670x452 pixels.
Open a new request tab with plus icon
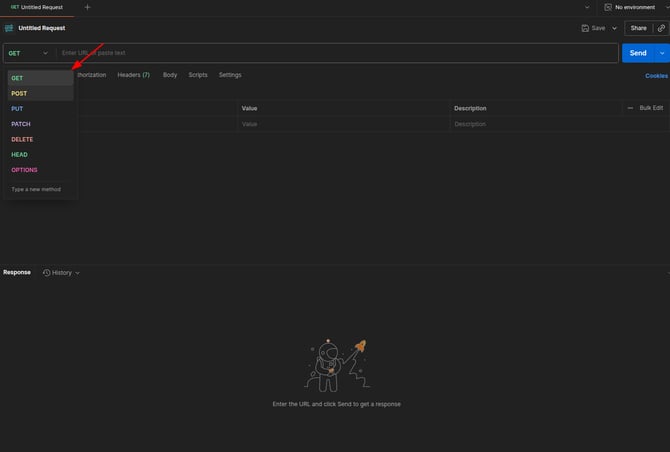(87, 7)
